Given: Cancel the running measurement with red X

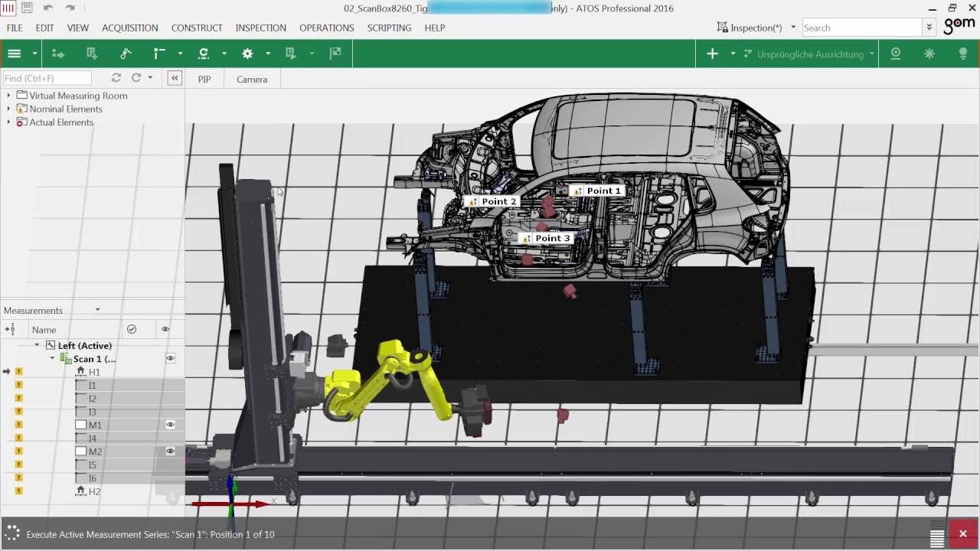Looking at the screenshot, I should [963, 533].
